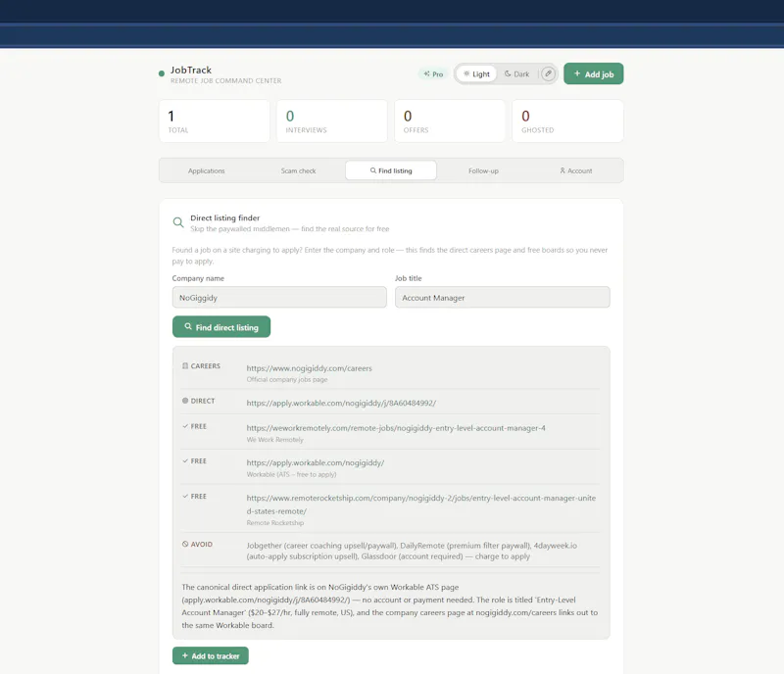Click the Job title input field
The image size is (784, 674).
click(x=503, y=297)
